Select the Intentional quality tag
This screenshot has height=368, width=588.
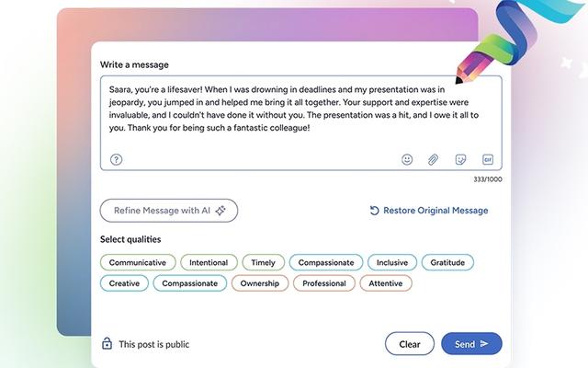[209, 262]
